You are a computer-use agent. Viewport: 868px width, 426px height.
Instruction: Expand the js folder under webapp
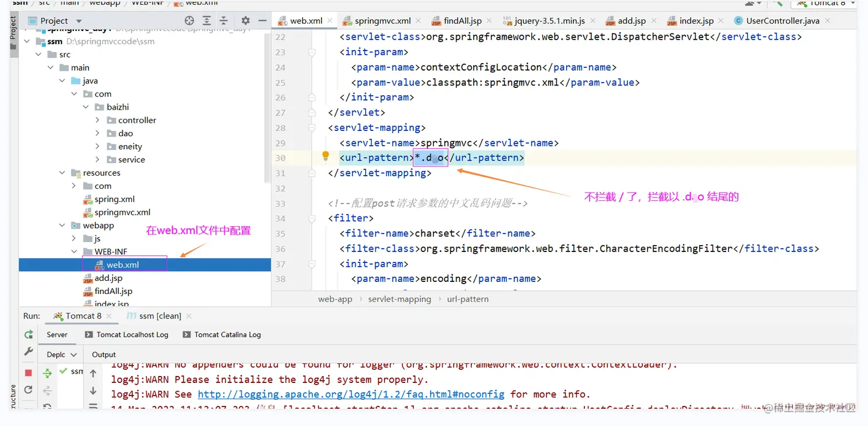[x=74, y=238]
